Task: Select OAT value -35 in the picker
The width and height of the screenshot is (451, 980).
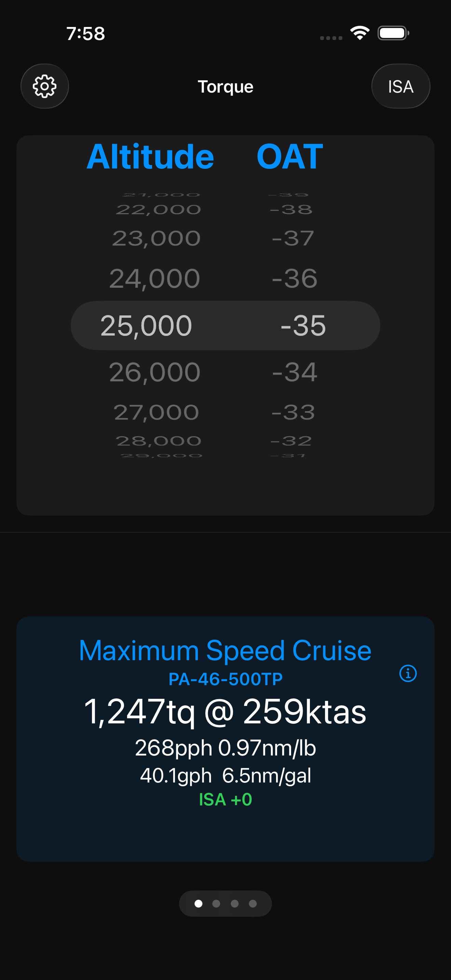Action: coord(303,325)
